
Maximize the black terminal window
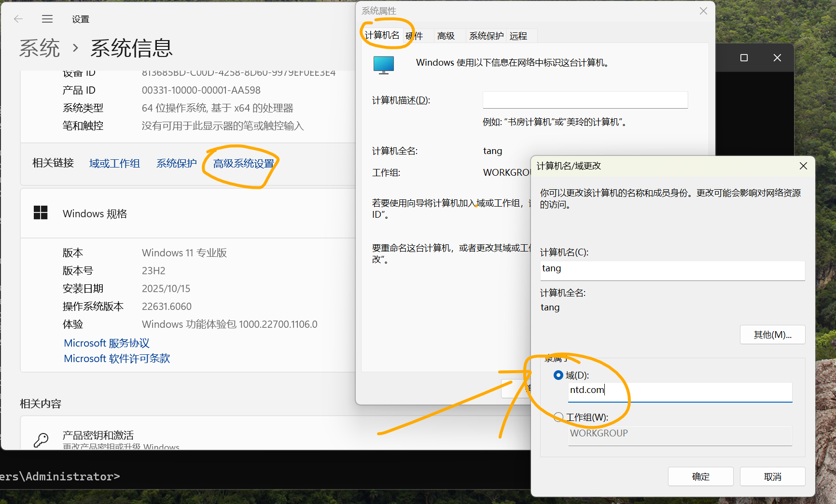click(x=744, y=58)
